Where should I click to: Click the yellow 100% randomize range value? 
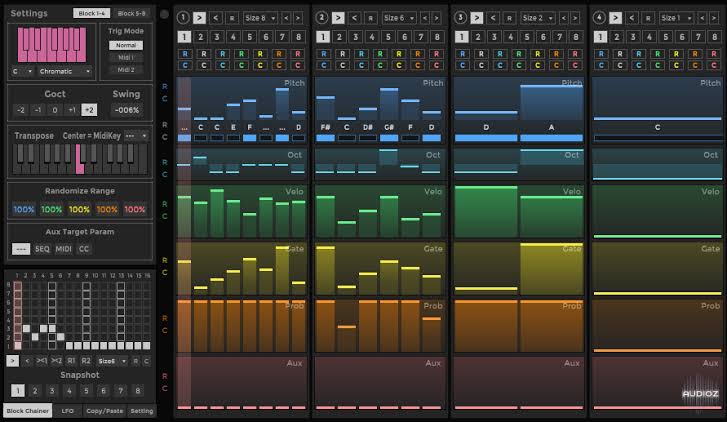(79, 210)
